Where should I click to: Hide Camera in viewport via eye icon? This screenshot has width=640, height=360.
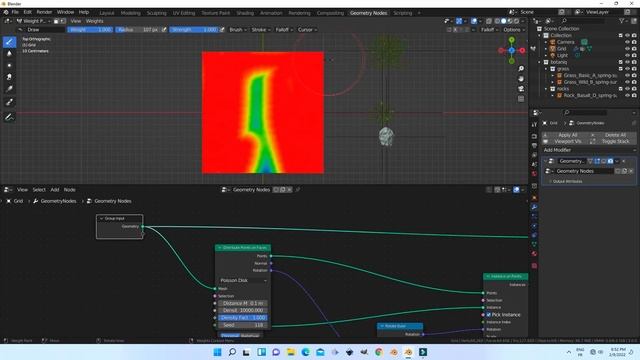coord(627,42)
